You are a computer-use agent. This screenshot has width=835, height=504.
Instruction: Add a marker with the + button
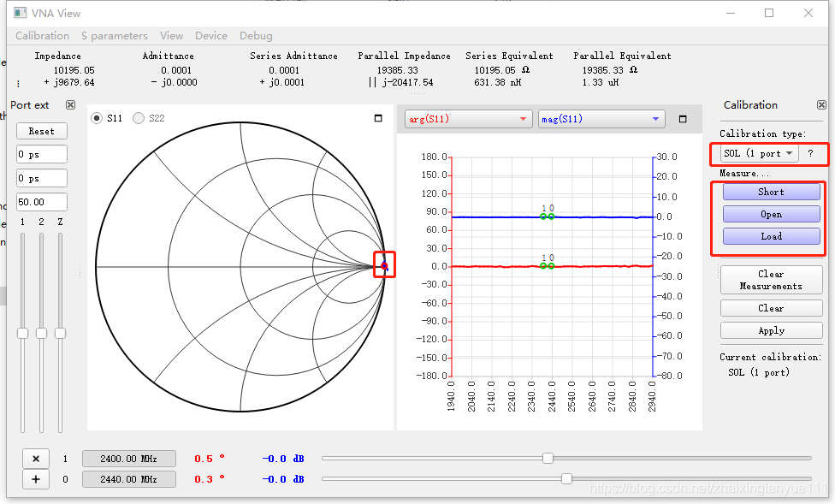point(36,479)
